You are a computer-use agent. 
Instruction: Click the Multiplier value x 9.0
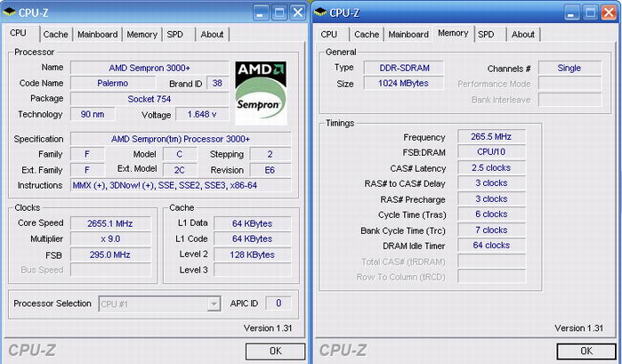[x=110, y=239]
